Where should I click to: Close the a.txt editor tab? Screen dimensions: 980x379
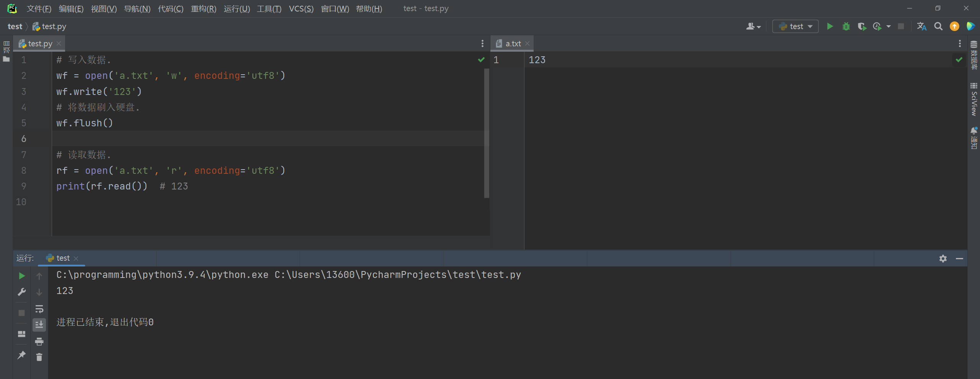(x=527, y=44)
